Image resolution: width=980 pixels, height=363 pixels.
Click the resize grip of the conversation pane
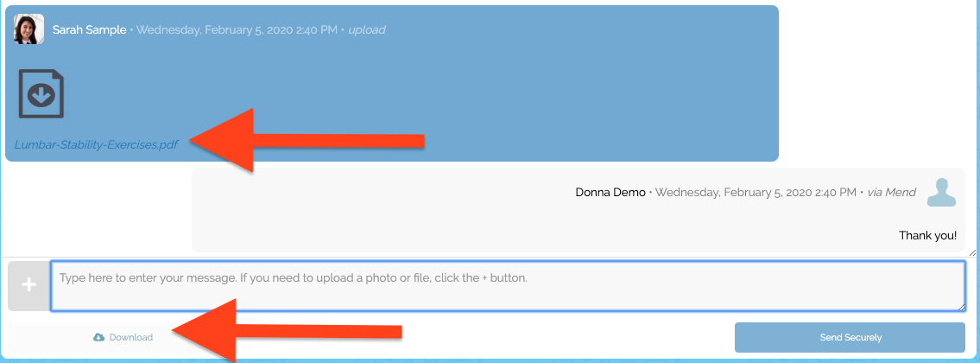click(972, 252)
